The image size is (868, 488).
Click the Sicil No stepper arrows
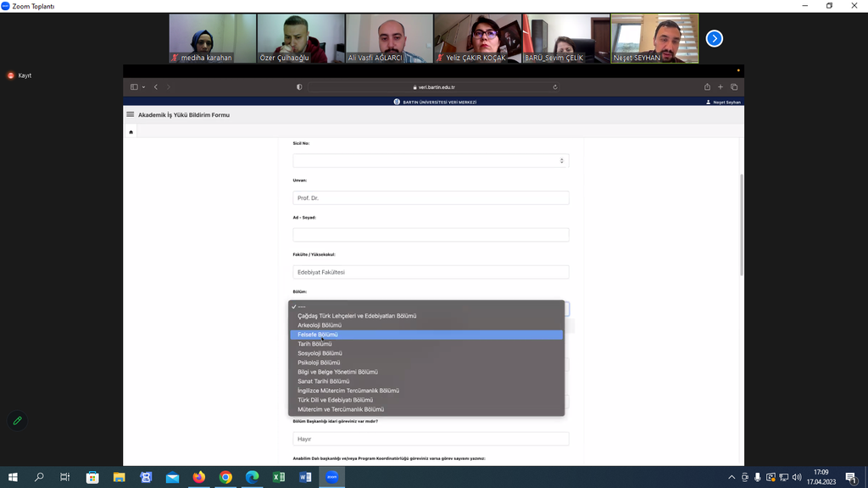coord(561,161)
